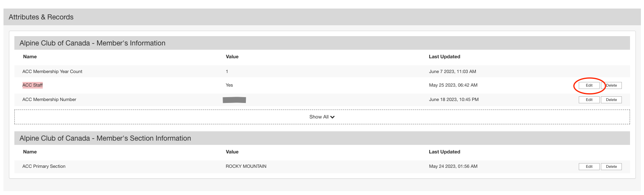
Task: Edit the ACC Membership Number attribute
Action: click(x=589, y=100)
